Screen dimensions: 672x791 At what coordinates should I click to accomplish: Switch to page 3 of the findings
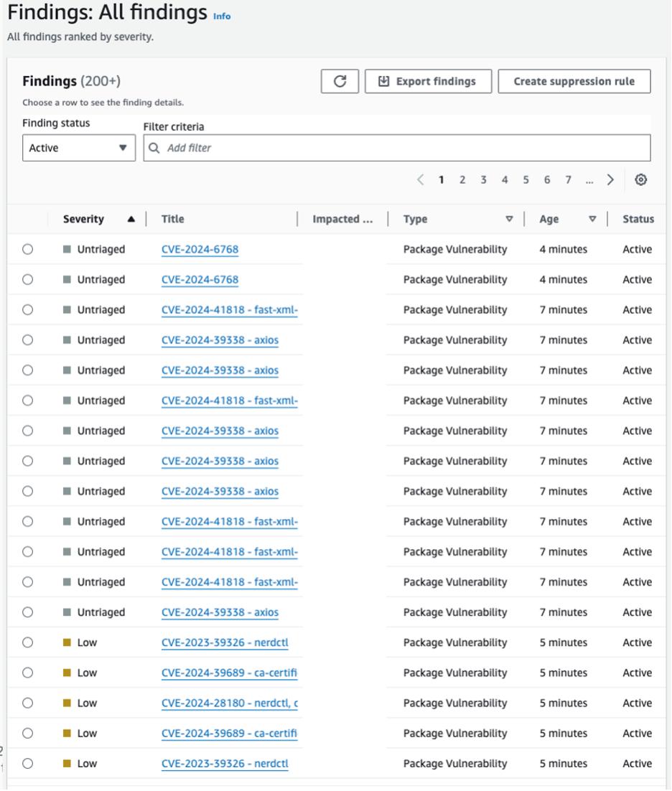click(x=483, y=179)
